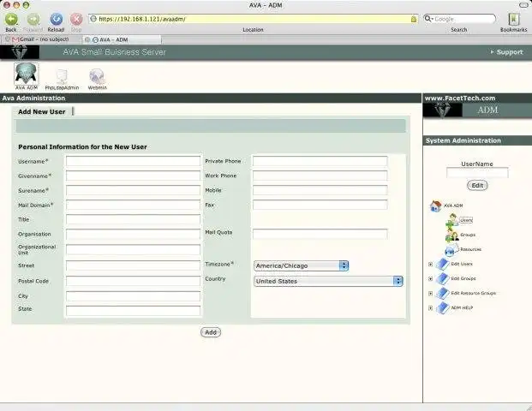This screenshot has height=411, width=532.
Task: Click the Edit Groups book icon
Action: 442,279
